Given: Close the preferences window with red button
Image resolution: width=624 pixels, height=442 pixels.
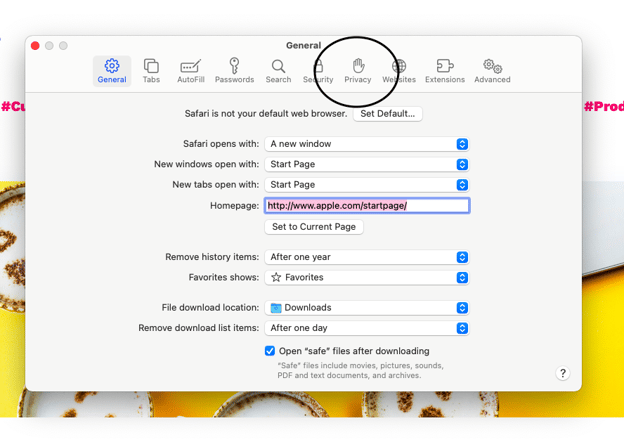Looking at the screenshot, I should pos(35,46).
